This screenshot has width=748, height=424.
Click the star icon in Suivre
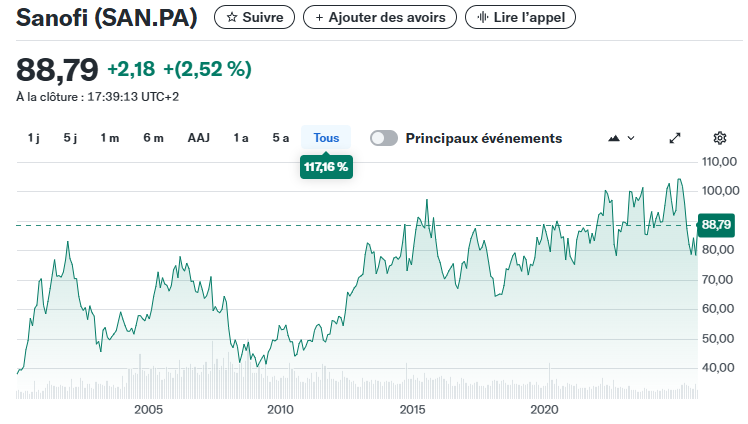[232, 18]
